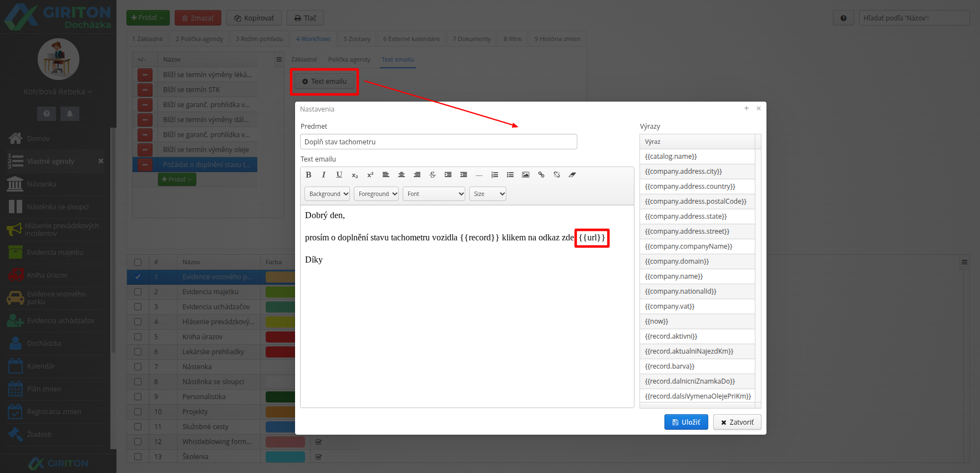Viewport: 980px width, 473px height.
Task: Tick the checkbox for row 10 Projekty
Action: click(138, 411)
